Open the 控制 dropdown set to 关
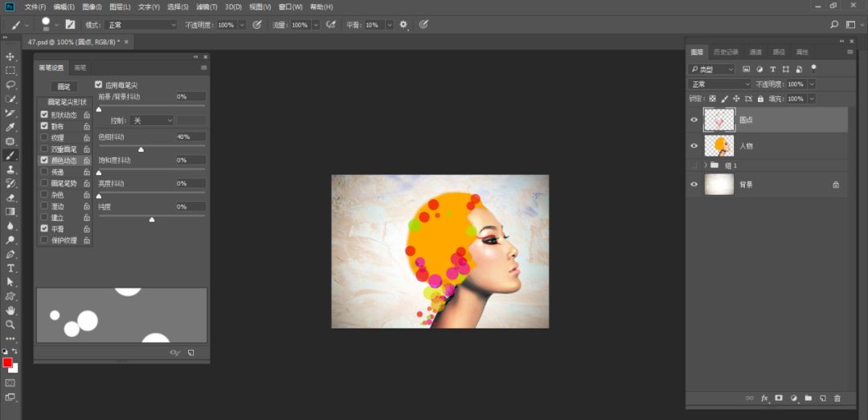The width and height of the screenshot is (868, 420). [152, 120]
